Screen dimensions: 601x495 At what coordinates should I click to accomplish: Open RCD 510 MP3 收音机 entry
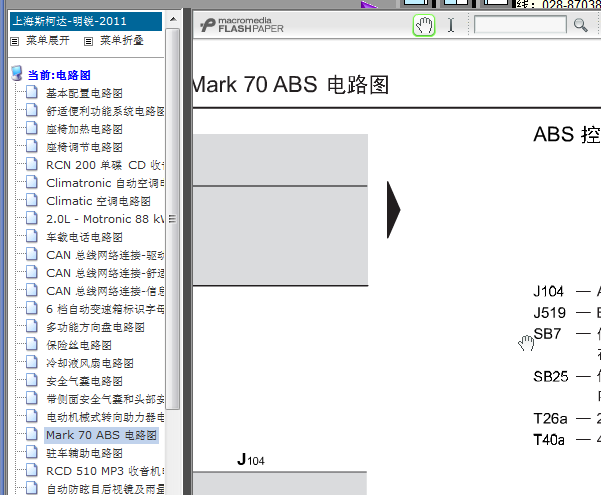tap(105, 471)
